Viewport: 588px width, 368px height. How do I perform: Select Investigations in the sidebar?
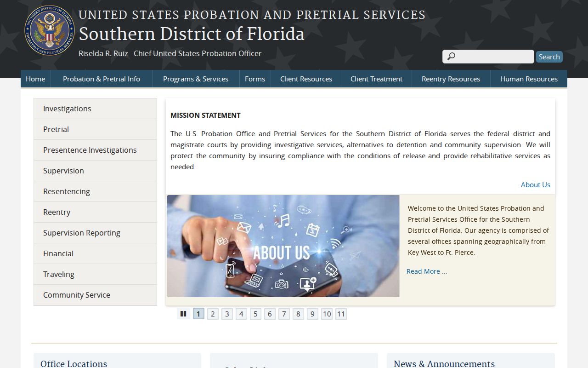[95, 109]
